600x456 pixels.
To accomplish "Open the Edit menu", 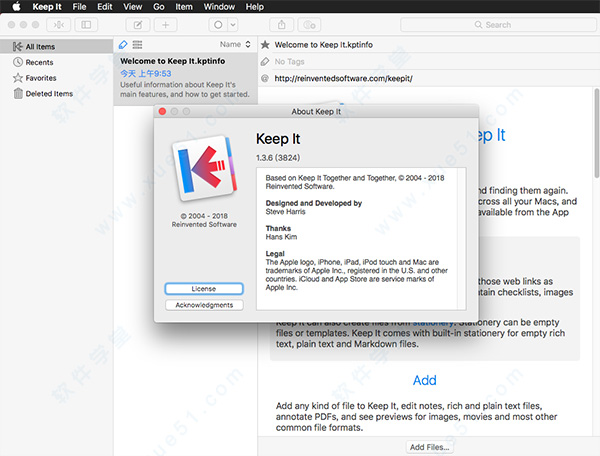I will [104, 7].
